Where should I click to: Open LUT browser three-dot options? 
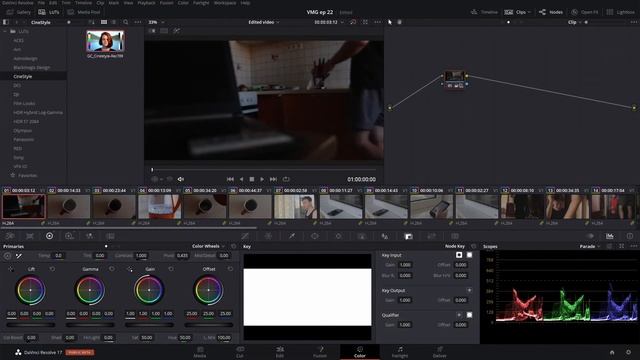138,22
